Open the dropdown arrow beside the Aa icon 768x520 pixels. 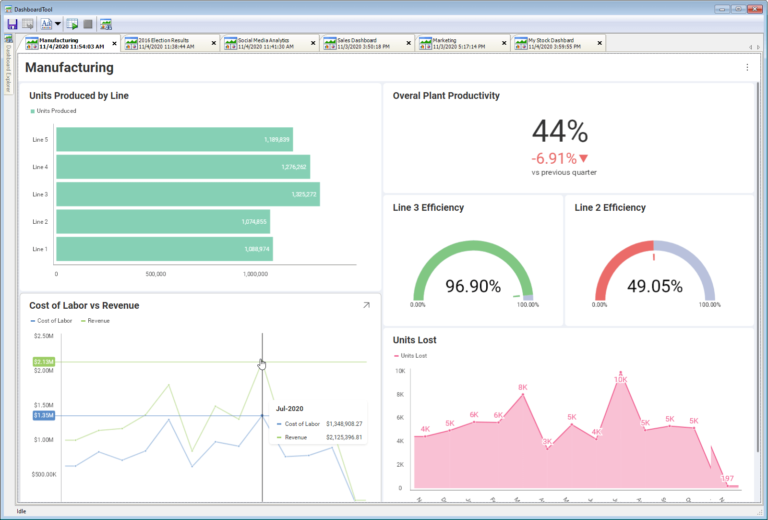57,24
